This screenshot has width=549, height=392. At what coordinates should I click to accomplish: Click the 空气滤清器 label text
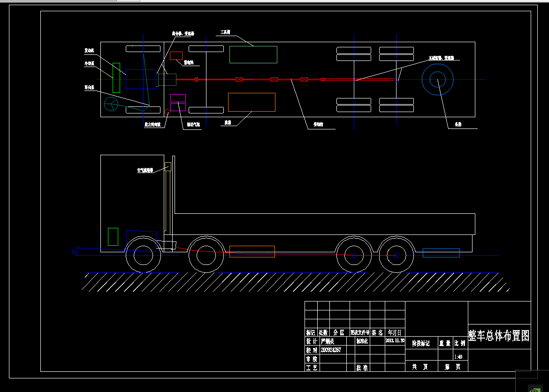click(x=145, y=171)
